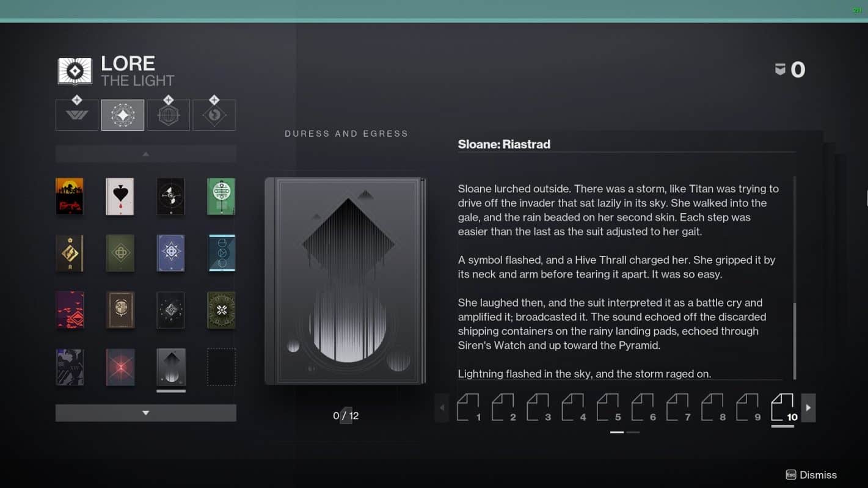Click the DURESS AND EGRESS book title
Image resolution: width=868 pixels, height=488 pixels.
[346, 134]
